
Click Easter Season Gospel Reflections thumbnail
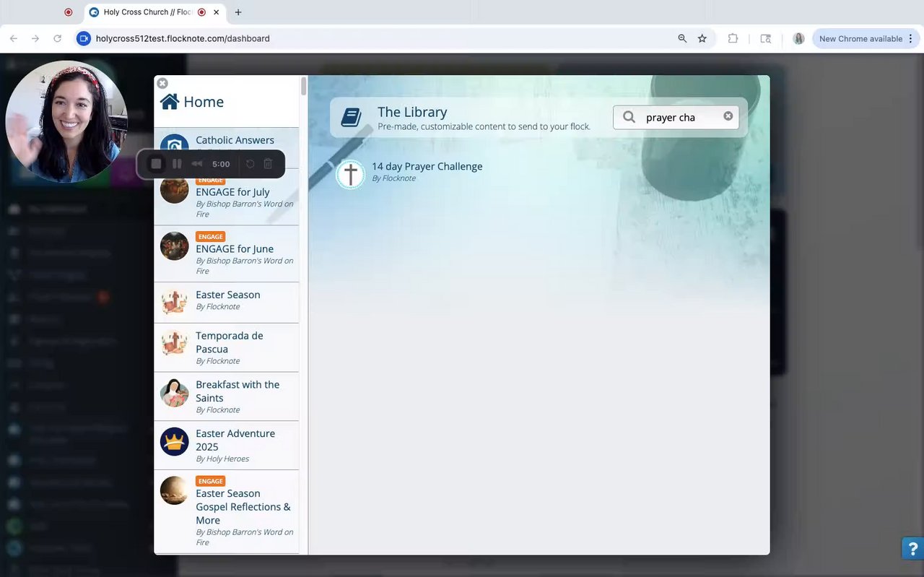pyautogui.click(x=174, y=490)
